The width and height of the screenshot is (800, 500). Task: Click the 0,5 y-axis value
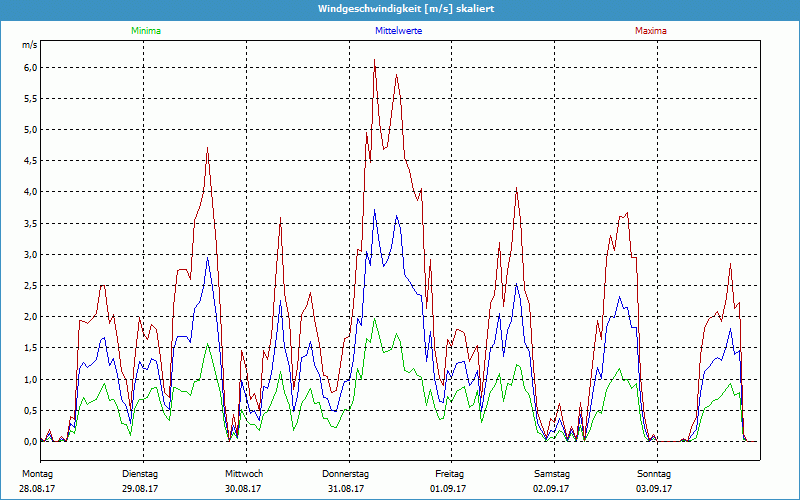(29, 411)
